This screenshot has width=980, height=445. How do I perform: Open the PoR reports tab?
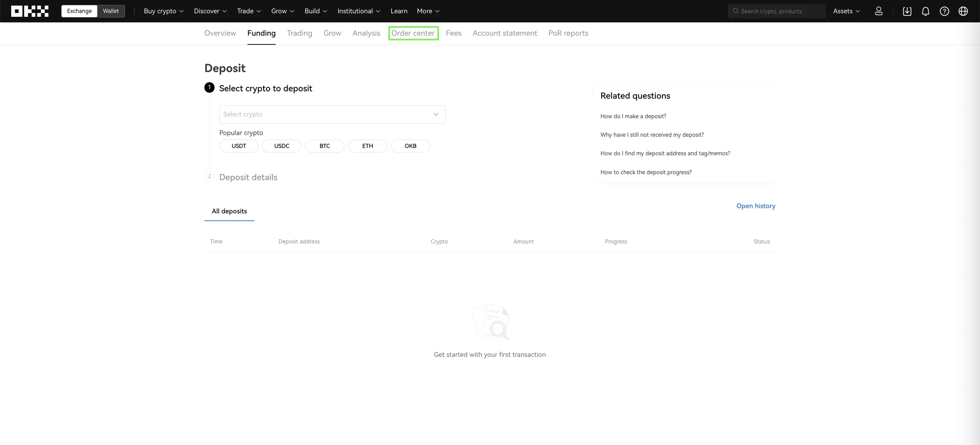pos(568,33)
